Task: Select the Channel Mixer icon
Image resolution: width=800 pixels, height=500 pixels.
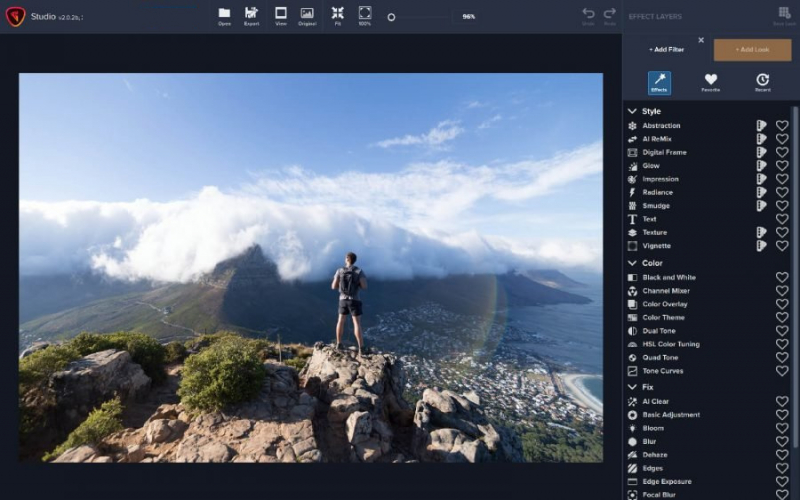Action: coord(632,291)
